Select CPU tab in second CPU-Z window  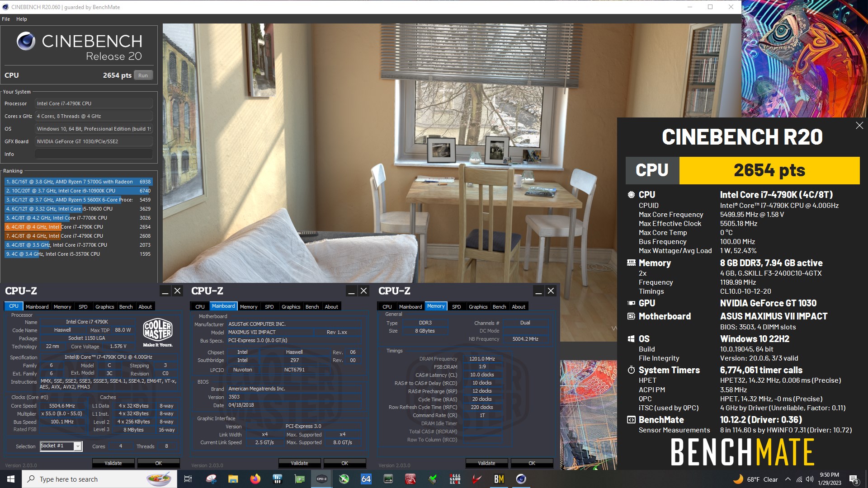200,306
